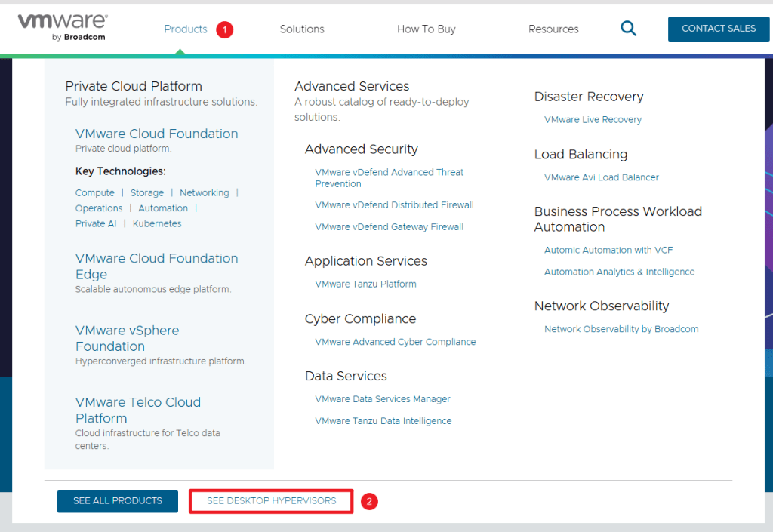The image size is (773, 532).
Task: Open vDefend Gateway Firewall link
Action: pos(389,226)
